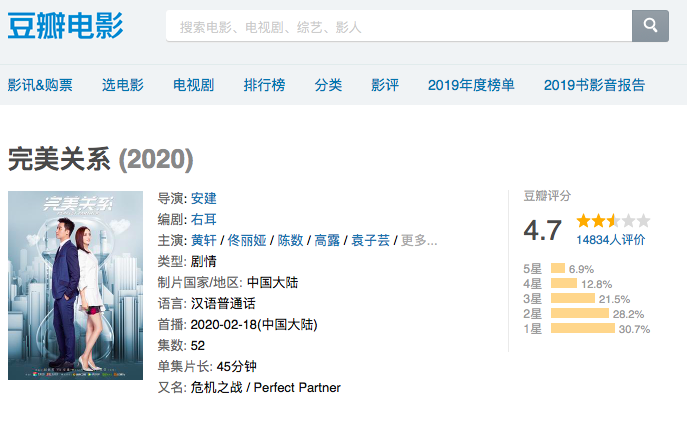Open actress 袁子芸's page
Image resolution: width=687 pixels, height=426 pixels.
[x=371, y=240]
